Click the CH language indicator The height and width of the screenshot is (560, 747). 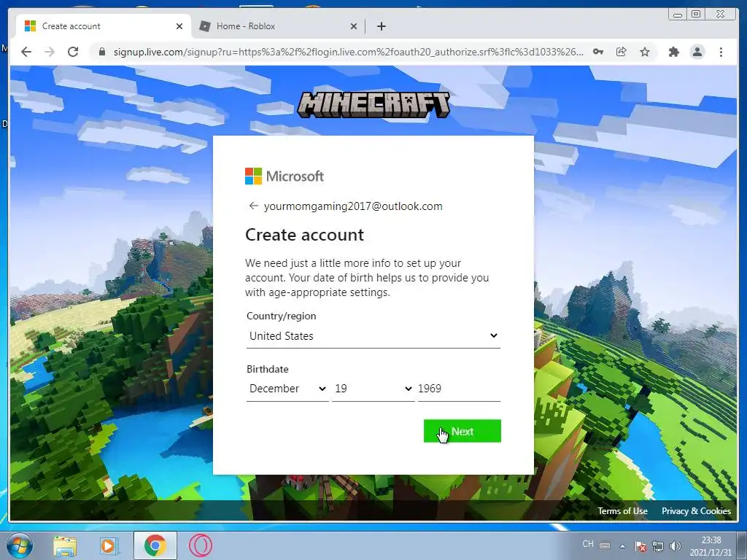click(588, 544)
